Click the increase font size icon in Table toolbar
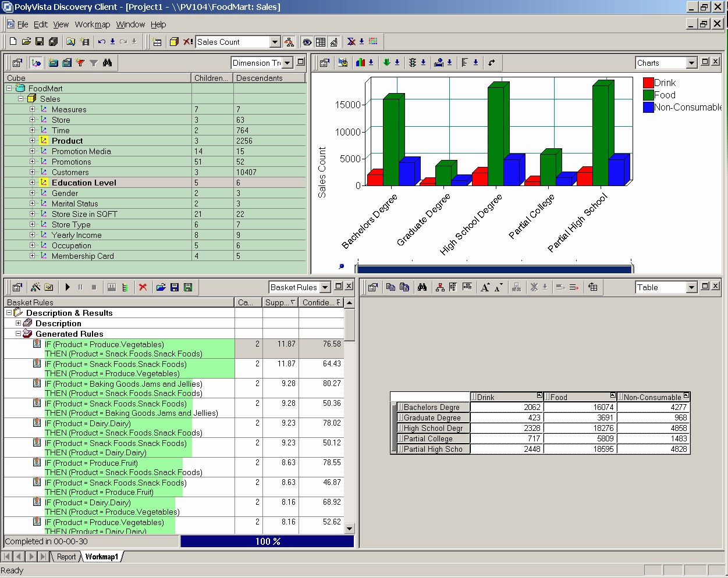The image size is (728, 578). pos(485,287)
